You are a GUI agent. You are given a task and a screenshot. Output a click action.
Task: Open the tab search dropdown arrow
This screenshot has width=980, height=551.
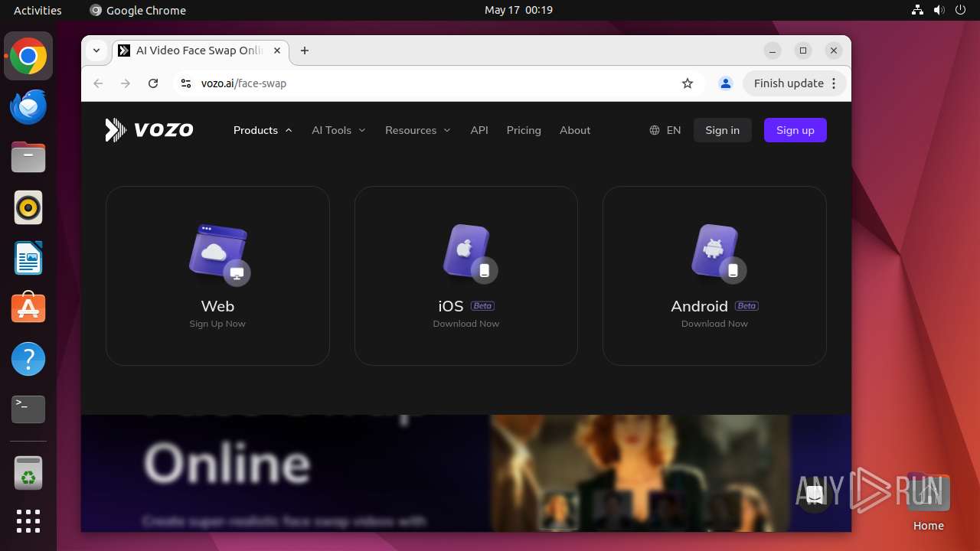96,51
